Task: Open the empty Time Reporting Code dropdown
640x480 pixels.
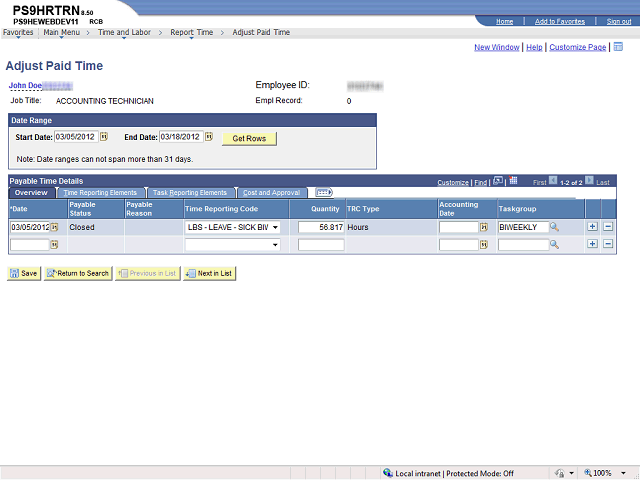Action: point(275,244)
